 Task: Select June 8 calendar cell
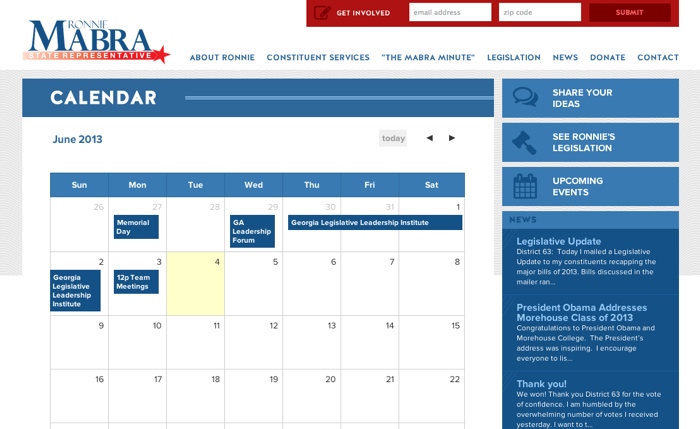[x=432, y=283]
